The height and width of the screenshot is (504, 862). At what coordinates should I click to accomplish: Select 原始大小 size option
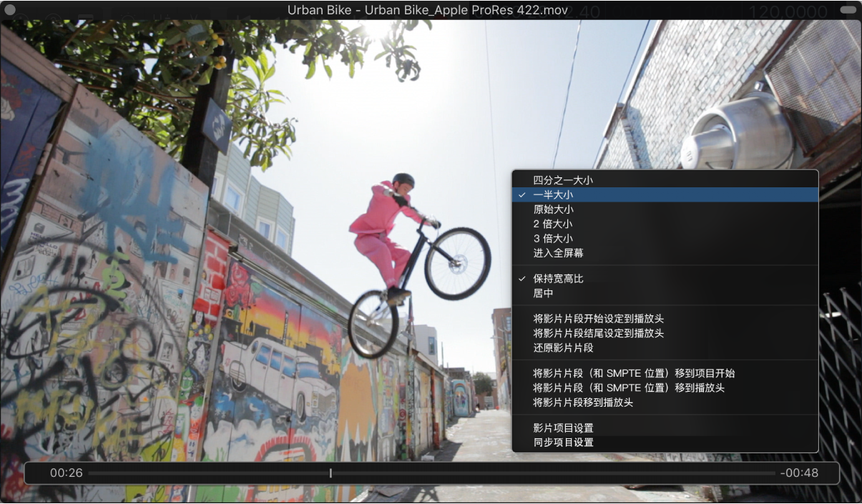(665, 209)
